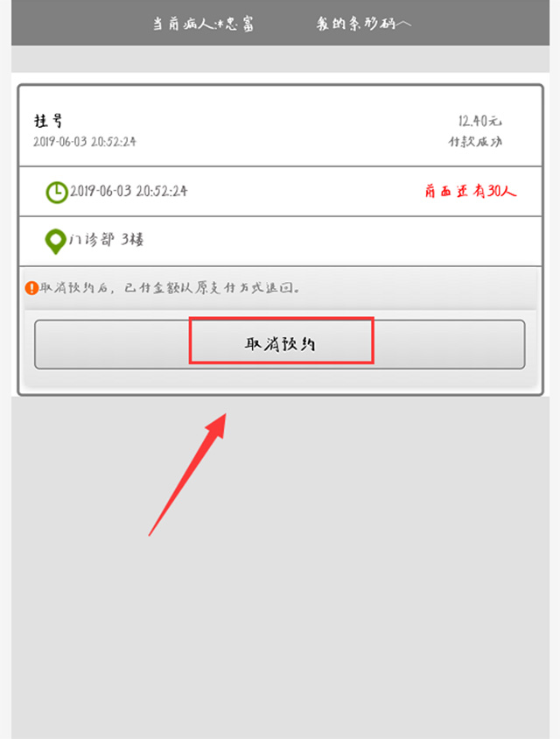The height and width of the screenshot is (739, 560).
Task: Click the 12.40元 payment amount
Action: [x=479, y=121]
